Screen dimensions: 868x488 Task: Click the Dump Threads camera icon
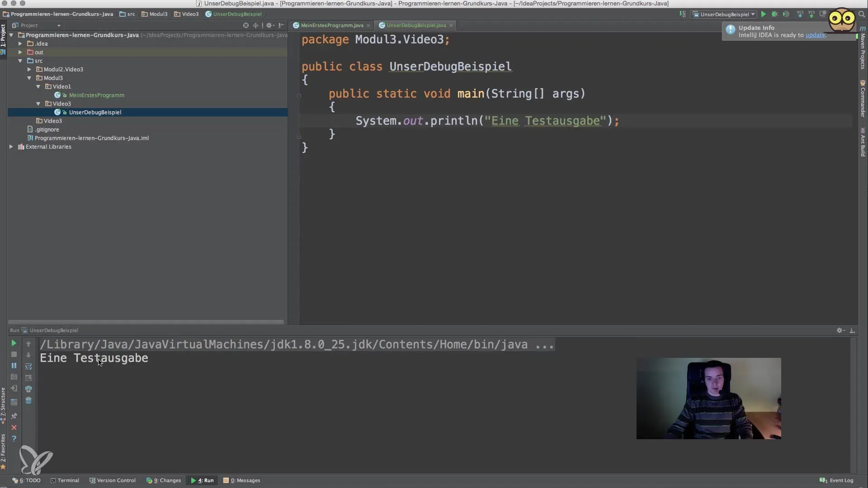14,377
